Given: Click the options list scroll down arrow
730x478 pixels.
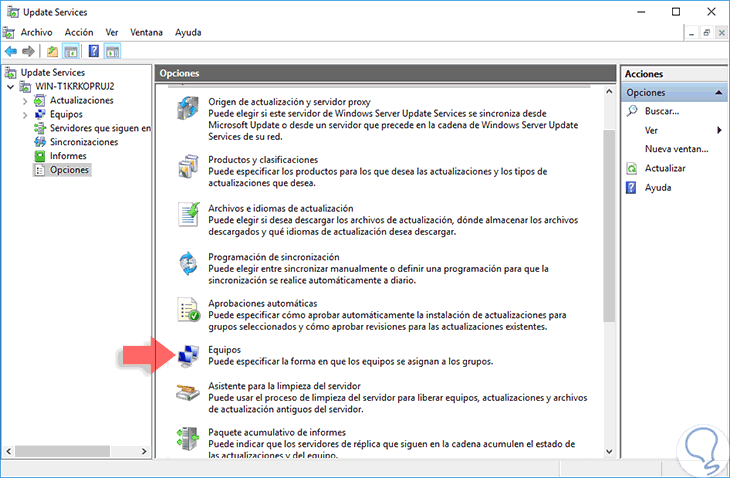Looking at the screenshot, I should [x=609, y=451].
